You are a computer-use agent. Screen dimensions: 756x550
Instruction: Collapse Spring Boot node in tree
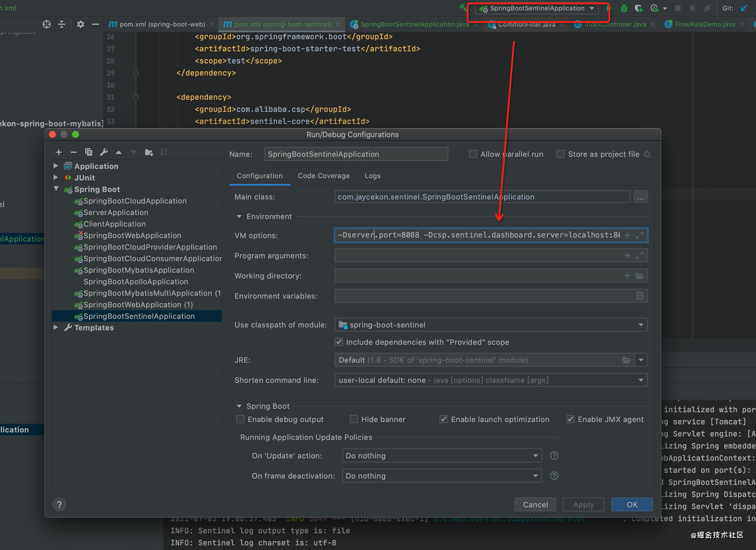point(56,189)
